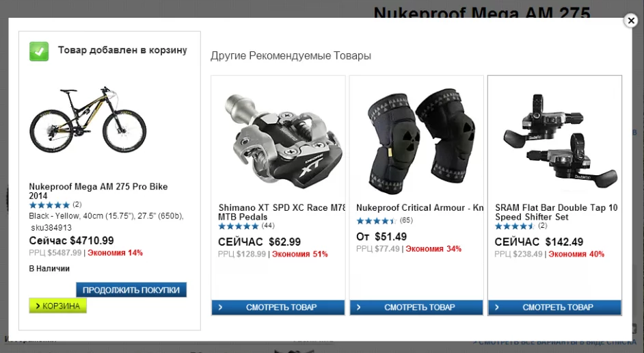644x353 pixels.
Task: Open Nukeproof Mega AM 275 Pro Bike title
Action: 98,191
